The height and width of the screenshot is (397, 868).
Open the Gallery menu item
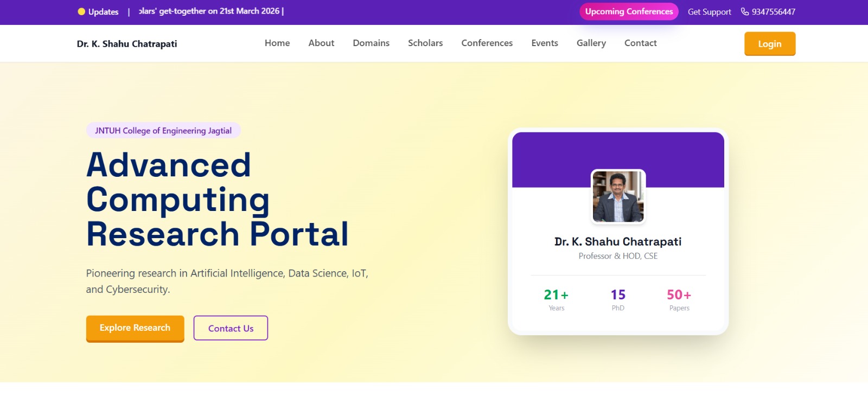point(591,43)
